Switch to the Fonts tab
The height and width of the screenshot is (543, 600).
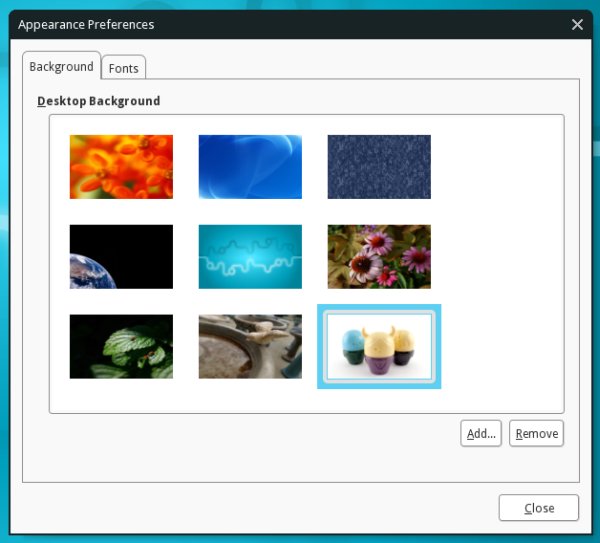click(x=124, y=68)
